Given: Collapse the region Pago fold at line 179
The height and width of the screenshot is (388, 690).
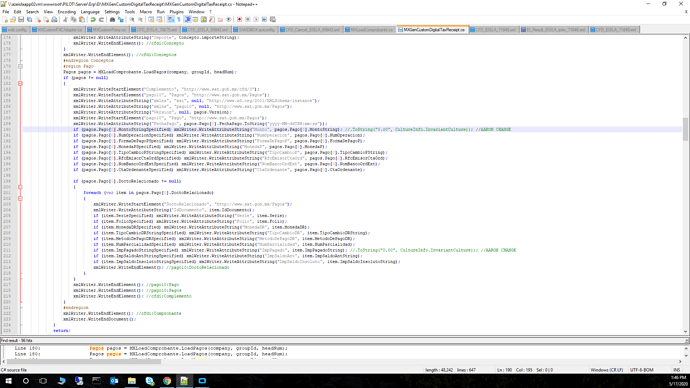Looking at the screenshot, I should click(x=20, y=66).
